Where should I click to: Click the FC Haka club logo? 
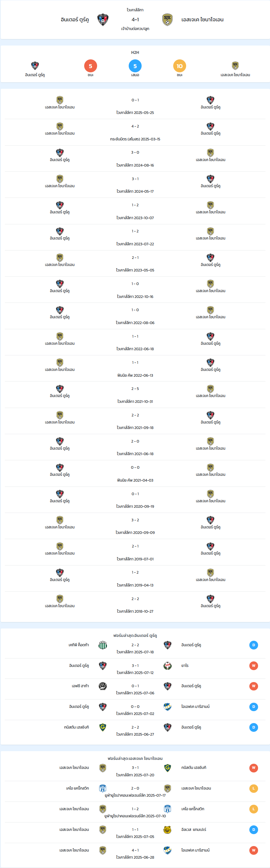coord(103,686)
